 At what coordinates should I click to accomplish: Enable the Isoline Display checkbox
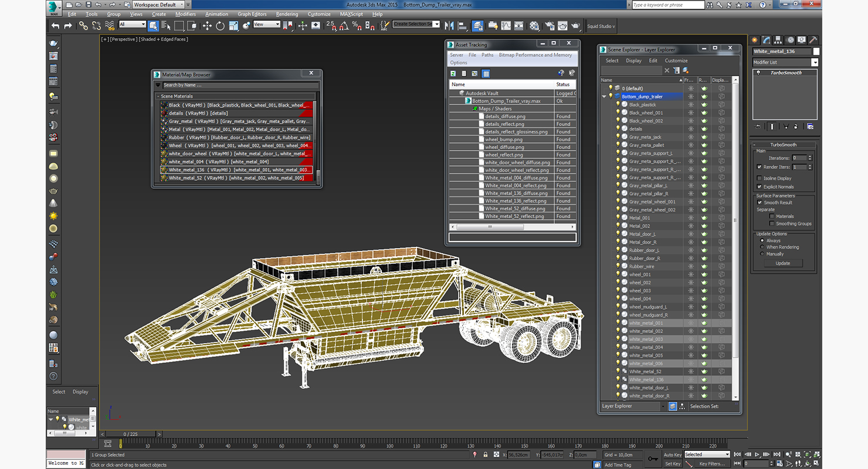point(759,178)
